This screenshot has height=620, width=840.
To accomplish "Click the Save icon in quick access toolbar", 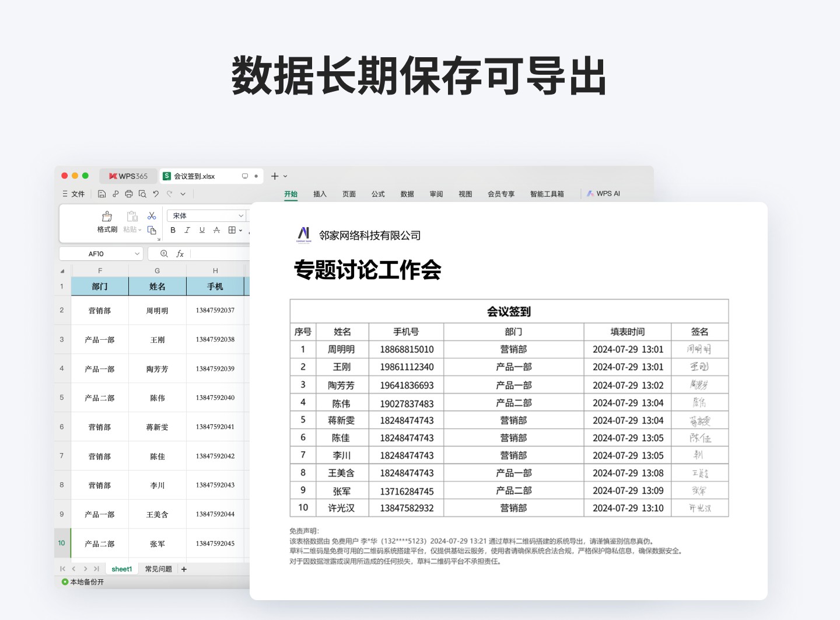I will coord(101,194).
